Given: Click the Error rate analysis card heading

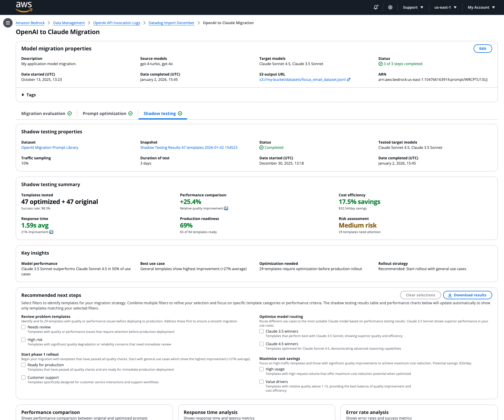Looking at the screenshot, I should (367, 412).
